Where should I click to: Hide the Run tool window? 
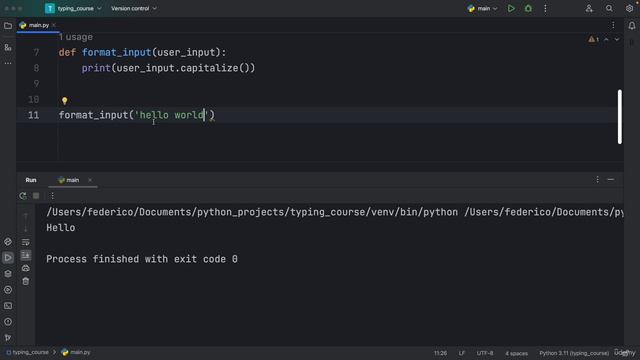coord(611,180)
